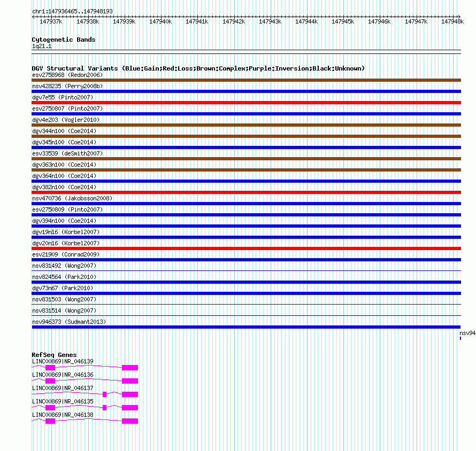This screenshot has height=451, width=476.
Task: Open dgv19n16 (Korbel2007) label
Action: 66,232
